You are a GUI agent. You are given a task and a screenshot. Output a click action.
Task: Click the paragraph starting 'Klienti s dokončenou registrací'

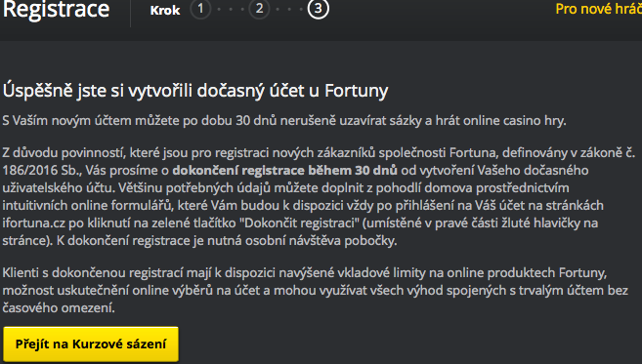click(316, 291)
